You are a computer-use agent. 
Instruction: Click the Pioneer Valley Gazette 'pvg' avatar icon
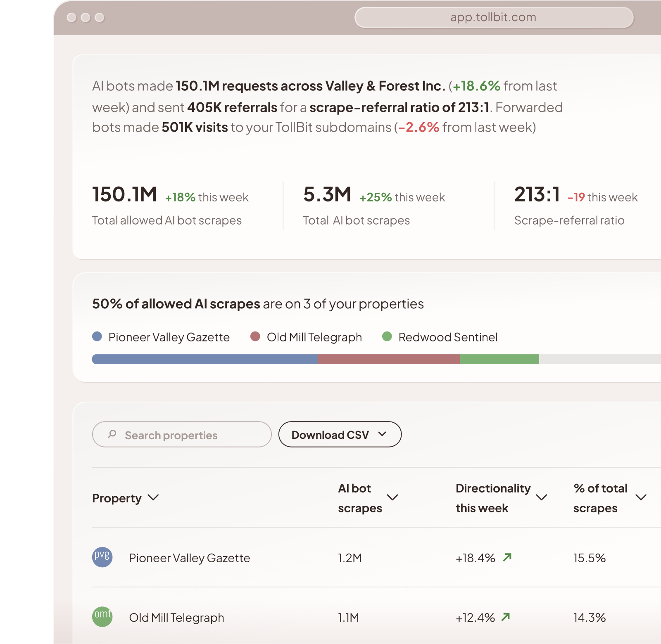102,558
